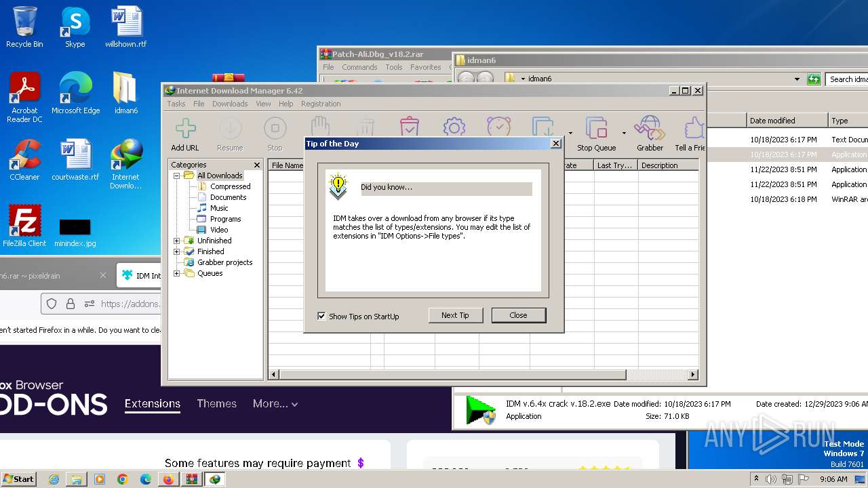Select Video category in tree
Screen dimensions: 868x488
(219, 230)
